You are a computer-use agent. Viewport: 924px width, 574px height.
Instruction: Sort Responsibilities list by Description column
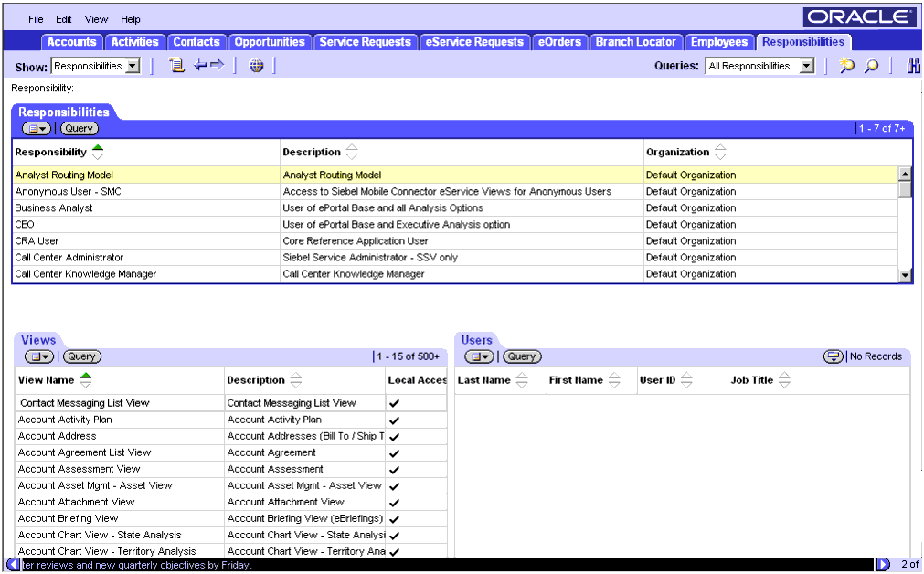(x=352, y=152)
